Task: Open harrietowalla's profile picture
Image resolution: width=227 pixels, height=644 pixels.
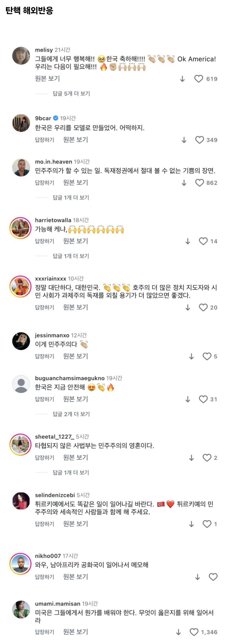Action: pos(20,228)
